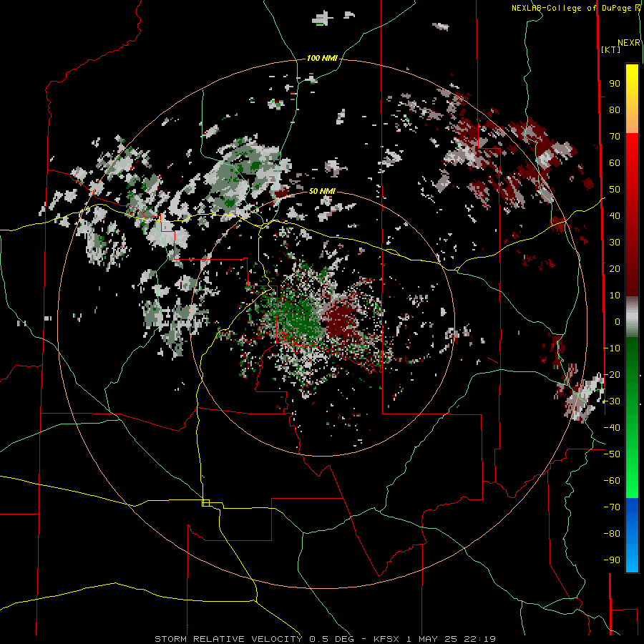
Task: Click the NEXR label above the color bar
Action: 629,43
